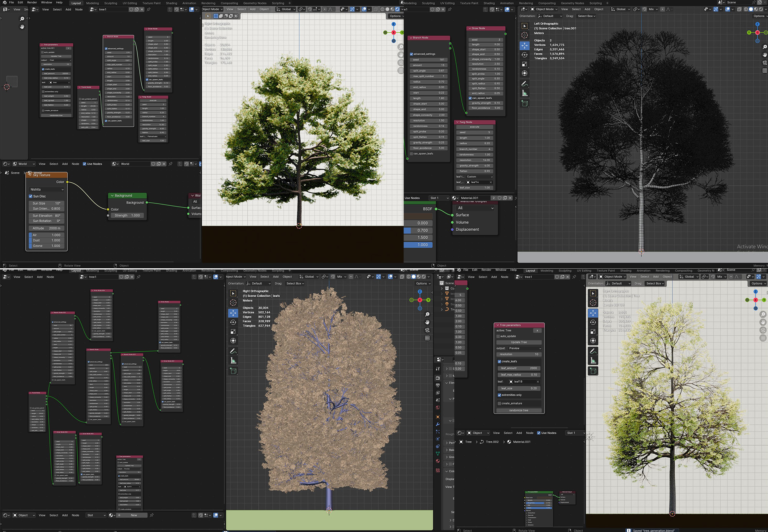The image size is (768, 532).
Task: Collapse the Background node header arrow
Action: 113,195
